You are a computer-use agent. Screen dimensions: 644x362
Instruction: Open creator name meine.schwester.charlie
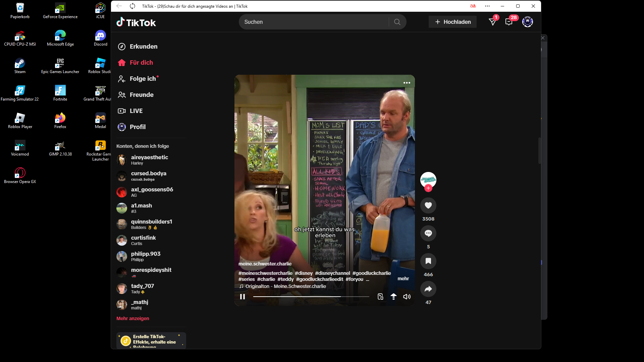click(265, 264)
